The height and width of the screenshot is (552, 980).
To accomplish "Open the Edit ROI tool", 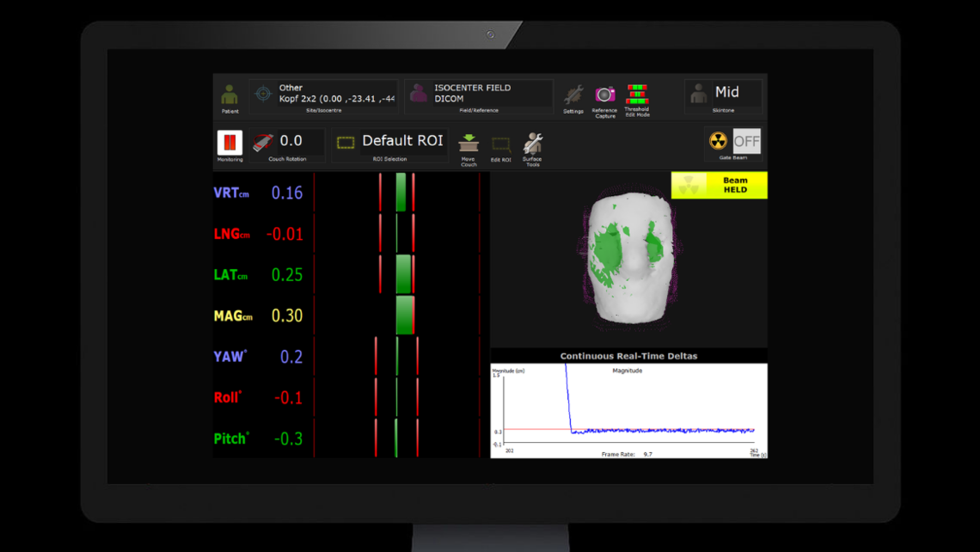I will click(x=501, y=146).
